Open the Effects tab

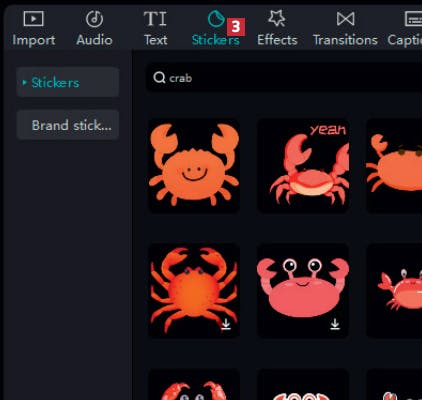point(277,28)
